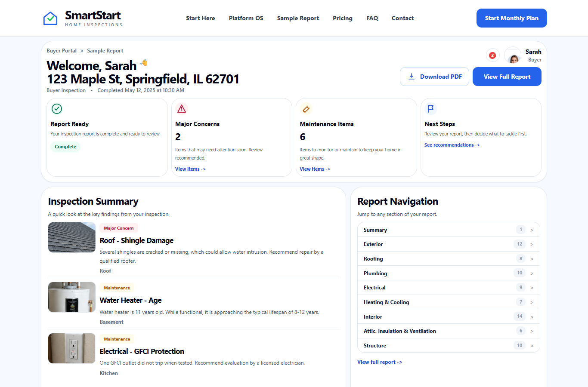The height and width of the screenshot is (387, 588).
Task: Go to Buyer Portal breadcrumb
Action: point(62,51)
